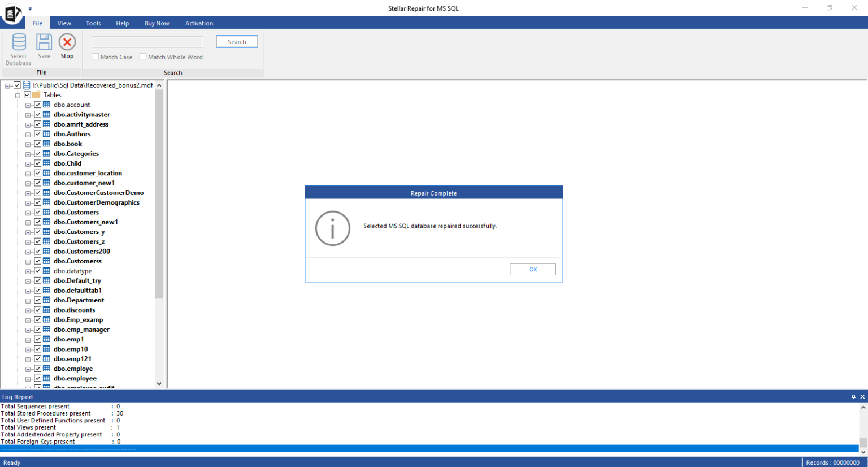Select the dbo.Authors table icon
868x467 pixels.
click(46, 133)
